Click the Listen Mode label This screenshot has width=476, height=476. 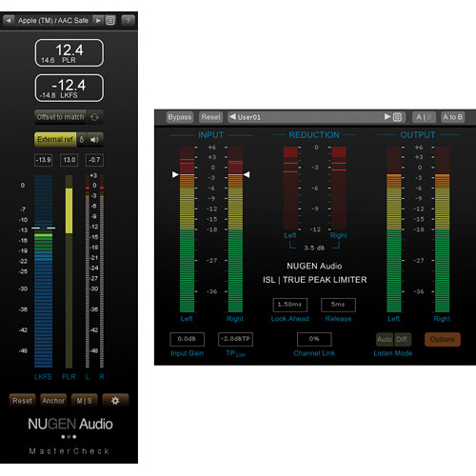point(393,353)
